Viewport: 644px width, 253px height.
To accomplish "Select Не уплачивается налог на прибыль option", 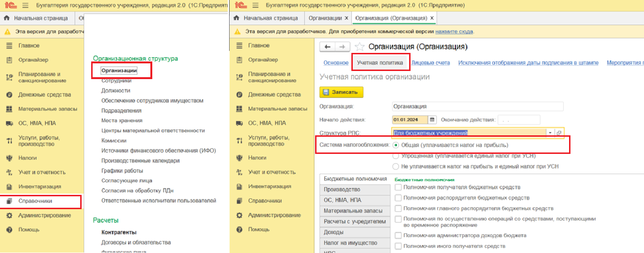I will (x=396, y=166).
